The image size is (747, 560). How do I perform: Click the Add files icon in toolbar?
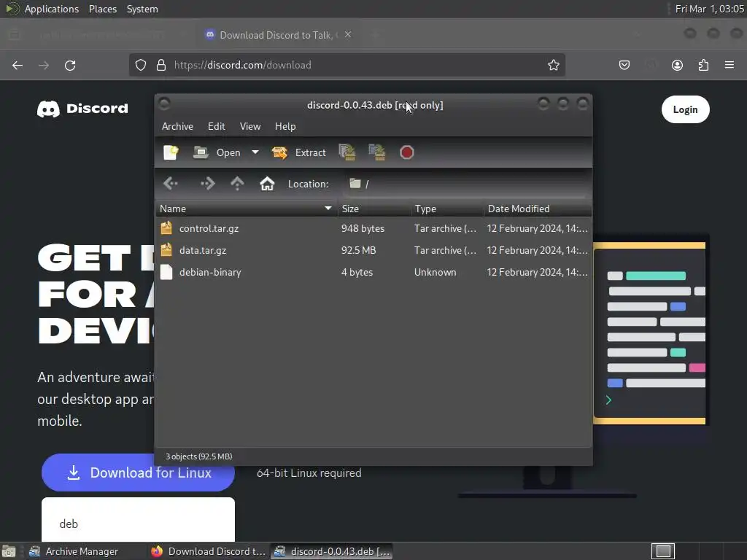tap(347, 152)
